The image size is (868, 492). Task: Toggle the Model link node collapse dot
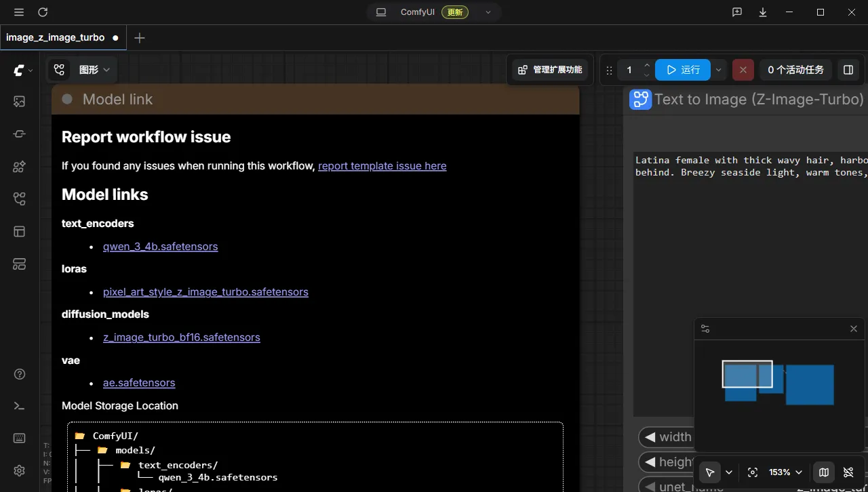point(67,99)
